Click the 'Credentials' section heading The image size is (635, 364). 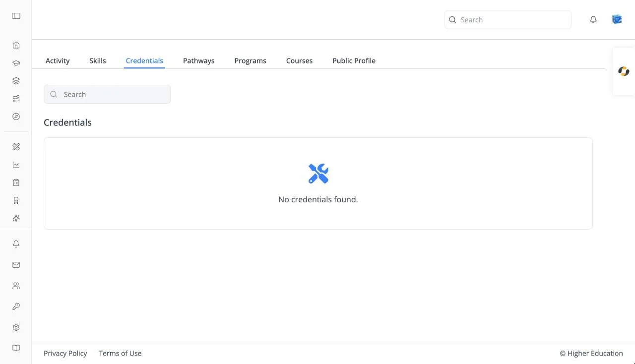(x=67, y=122)
